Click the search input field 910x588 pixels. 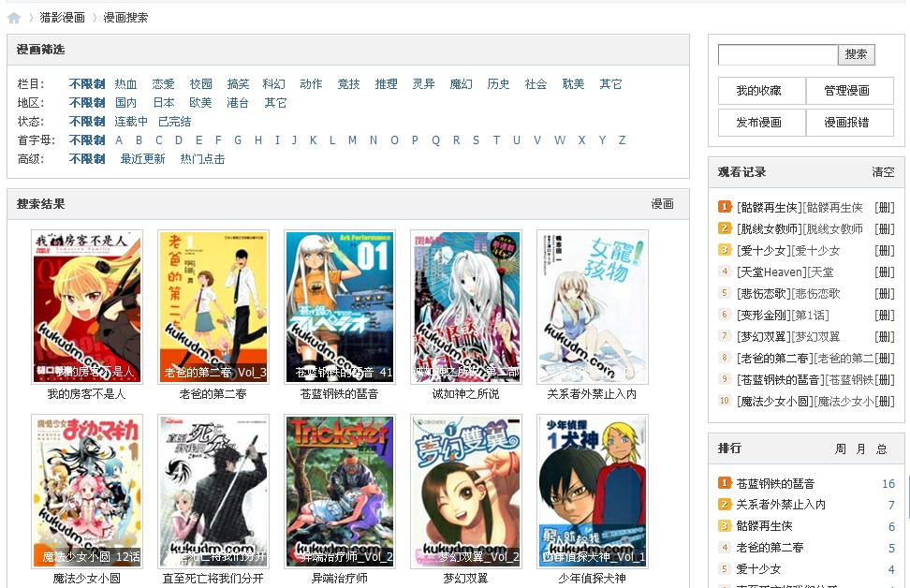778,54
